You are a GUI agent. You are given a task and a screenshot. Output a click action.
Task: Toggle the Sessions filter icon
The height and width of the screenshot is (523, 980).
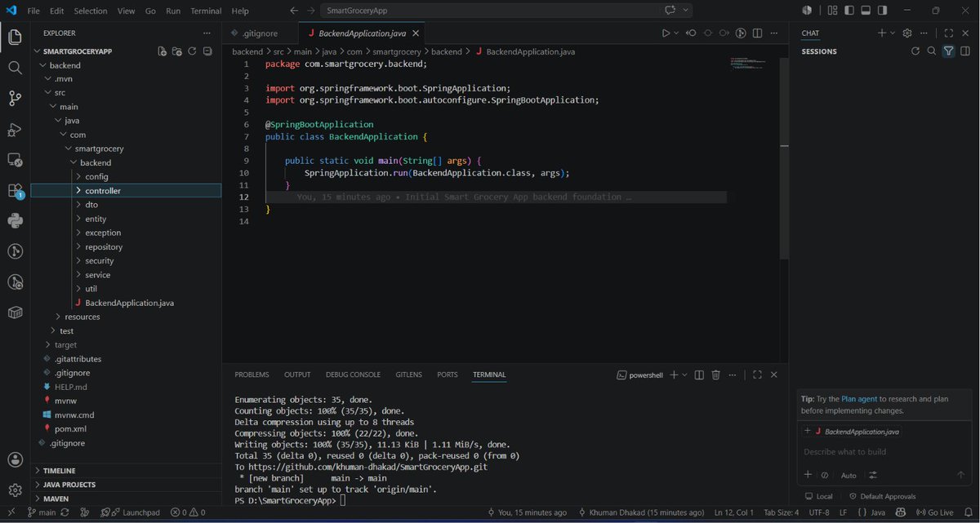click(948, 51)
